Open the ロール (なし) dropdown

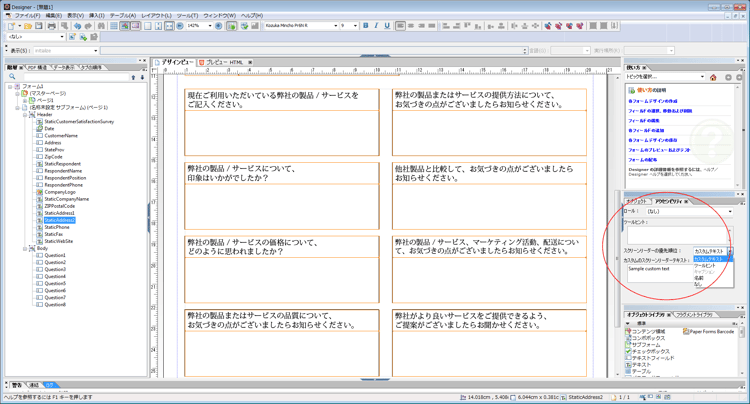pyautogui.click(x=730, y=211)
